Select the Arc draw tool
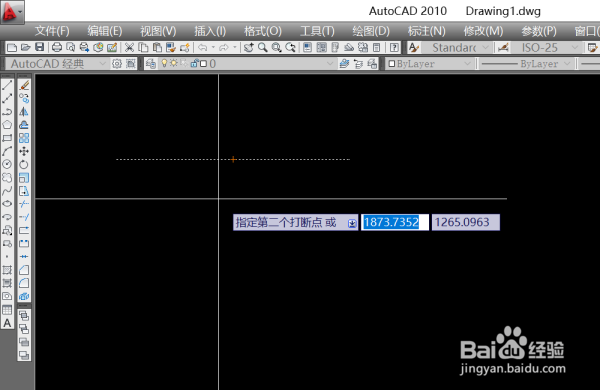 [7, 151]
